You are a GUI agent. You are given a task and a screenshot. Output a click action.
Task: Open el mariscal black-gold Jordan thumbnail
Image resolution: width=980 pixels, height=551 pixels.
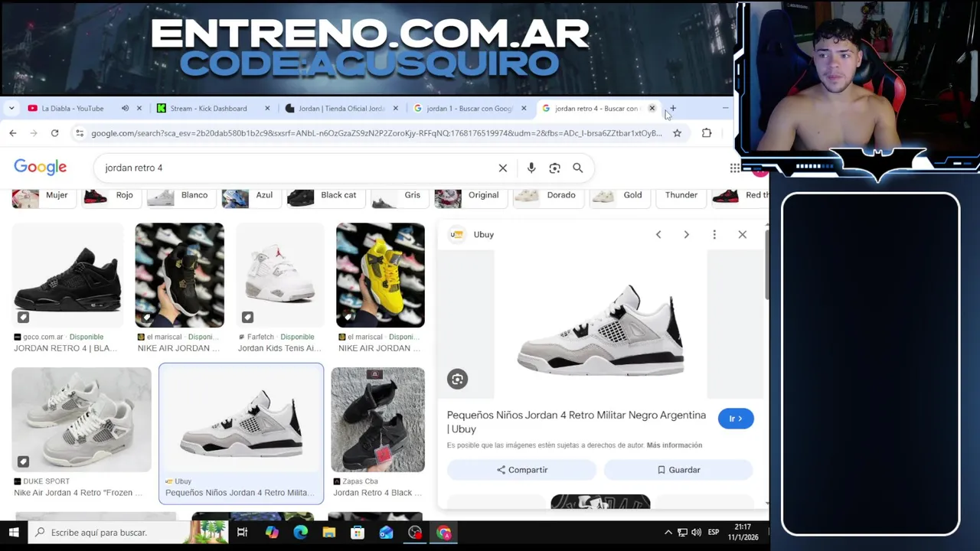tap(180, 275)
